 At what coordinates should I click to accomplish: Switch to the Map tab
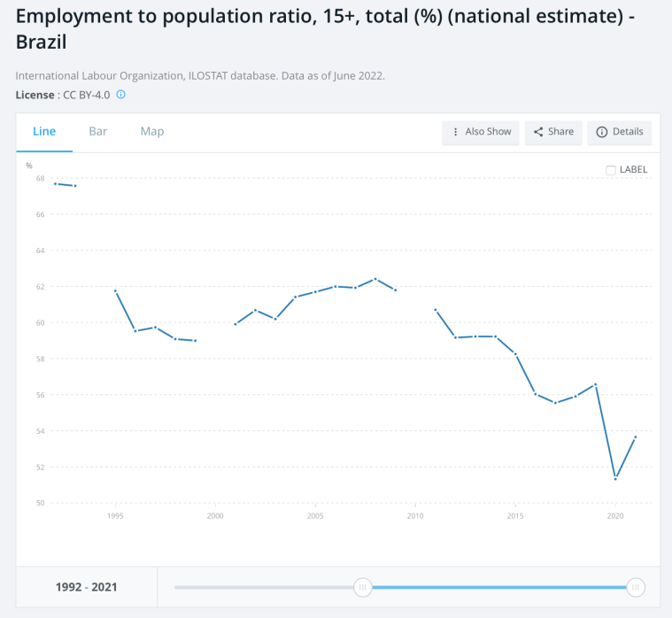[x=152, y=131]
